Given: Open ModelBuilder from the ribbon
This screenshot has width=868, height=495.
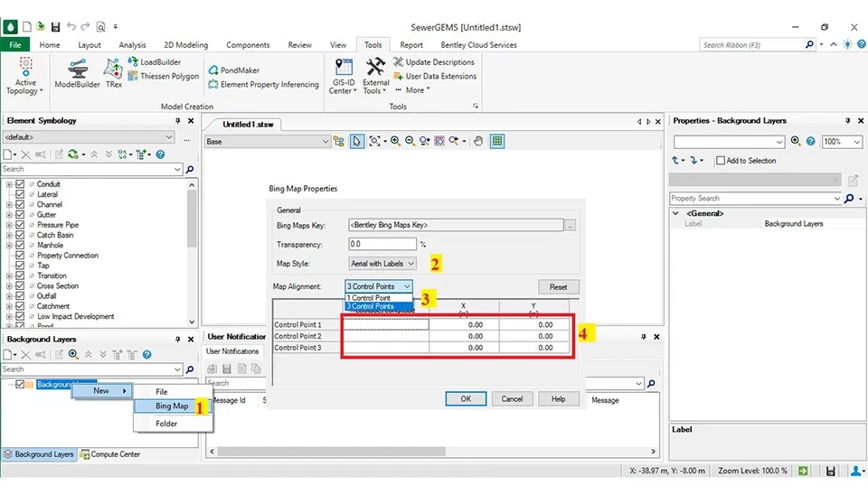Looking at the screenshot, I should [76, 72].
